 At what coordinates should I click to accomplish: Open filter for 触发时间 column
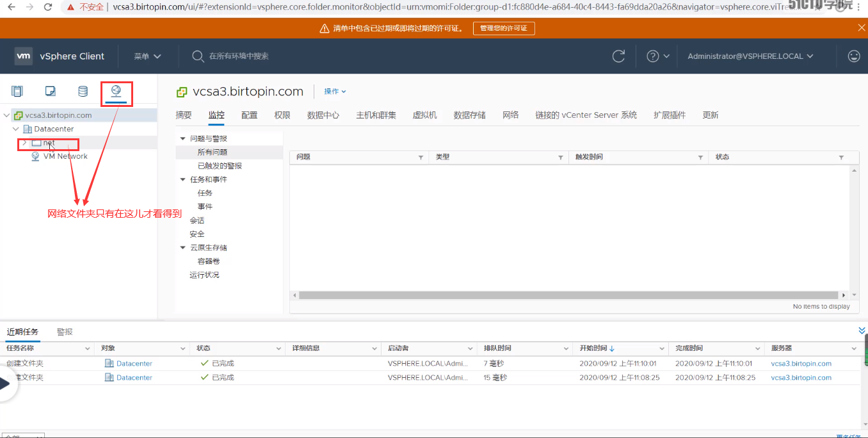pos(700,158)
